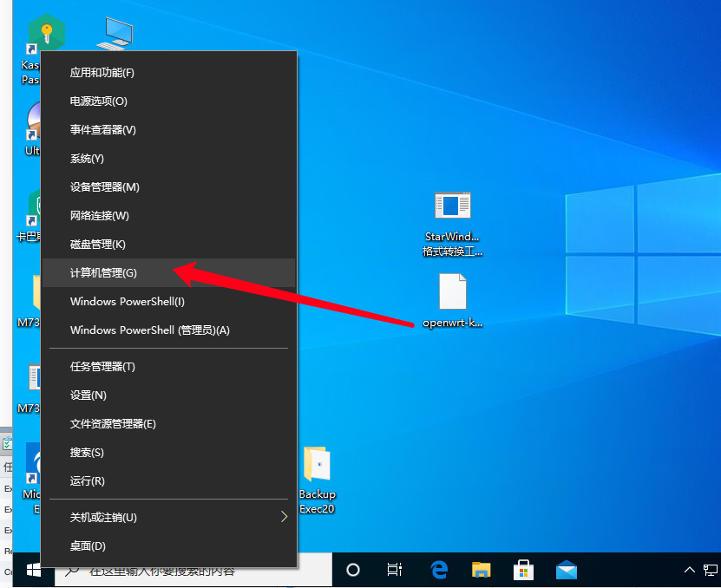Screen dimensions: 721x588
Task: Select 搜索(S) search entry
Action: pyautogui.click(x=169, y=453)
